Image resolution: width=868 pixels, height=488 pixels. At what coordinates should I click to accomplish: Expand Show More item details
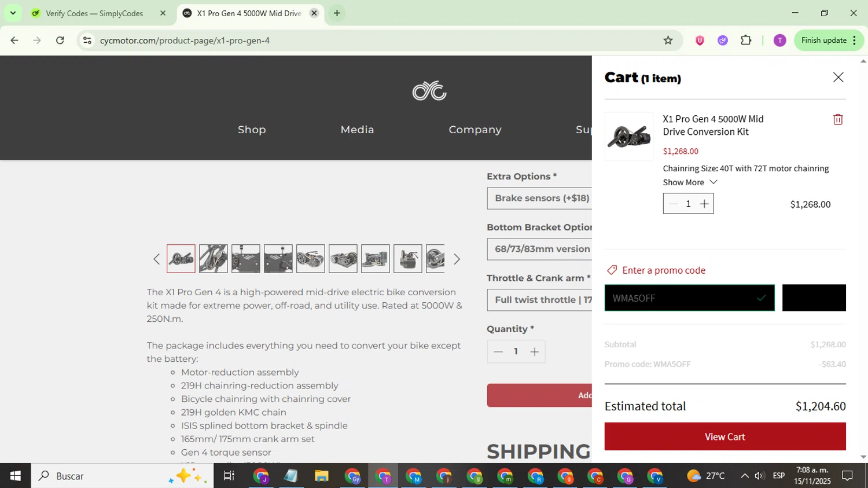[x=690, y=182]
